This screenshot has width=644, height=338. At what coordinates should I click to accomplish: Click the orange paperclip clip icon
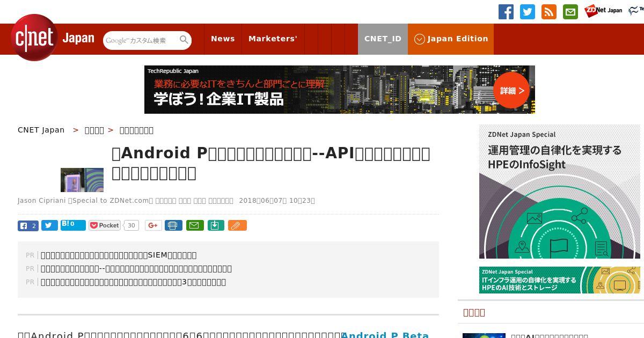(237, 225)
